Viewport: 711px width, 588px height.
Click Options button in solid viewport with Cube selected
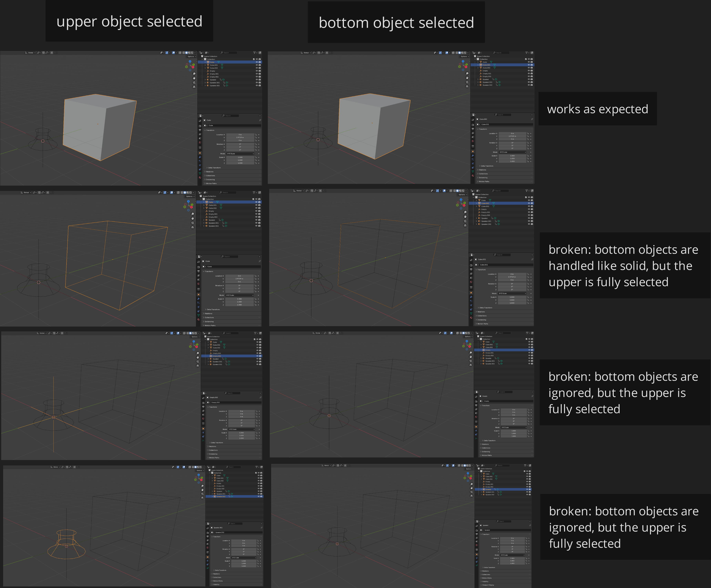(191, 56)
